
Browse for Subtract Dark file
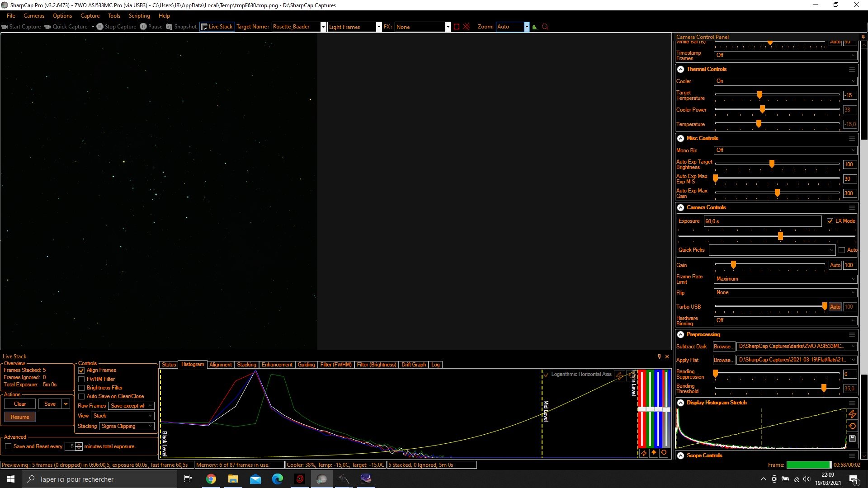pos(723,347)
